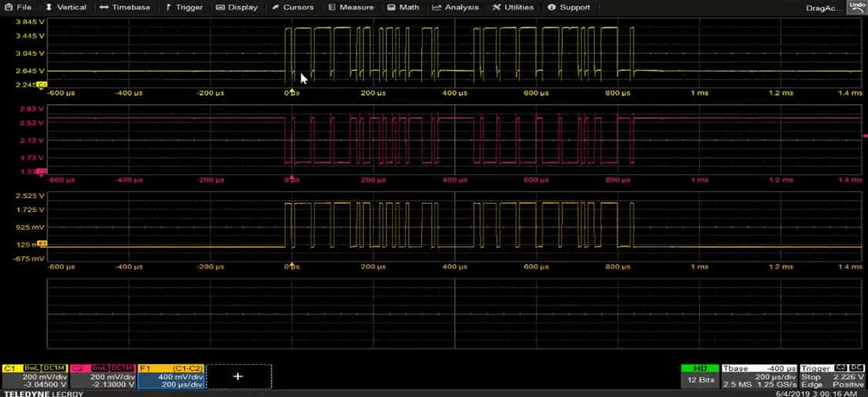Click the Support info icon
The height and width of the screenshot is (397, 868).
tap(552, 8)
